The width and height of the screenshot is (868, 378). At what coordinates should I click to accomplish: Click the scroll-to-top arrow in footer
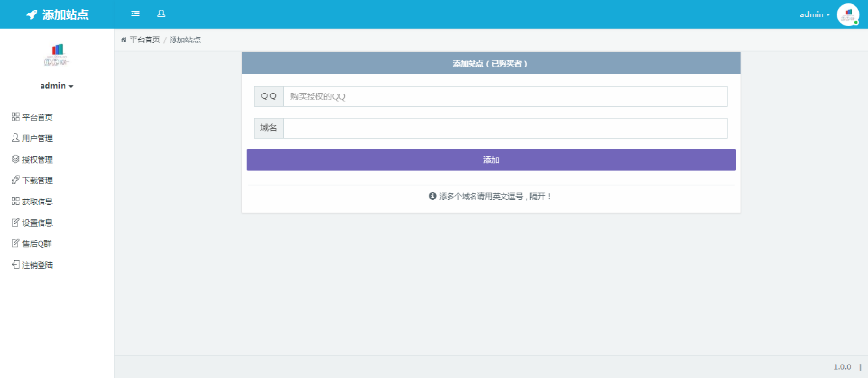[x=860, y=367]
